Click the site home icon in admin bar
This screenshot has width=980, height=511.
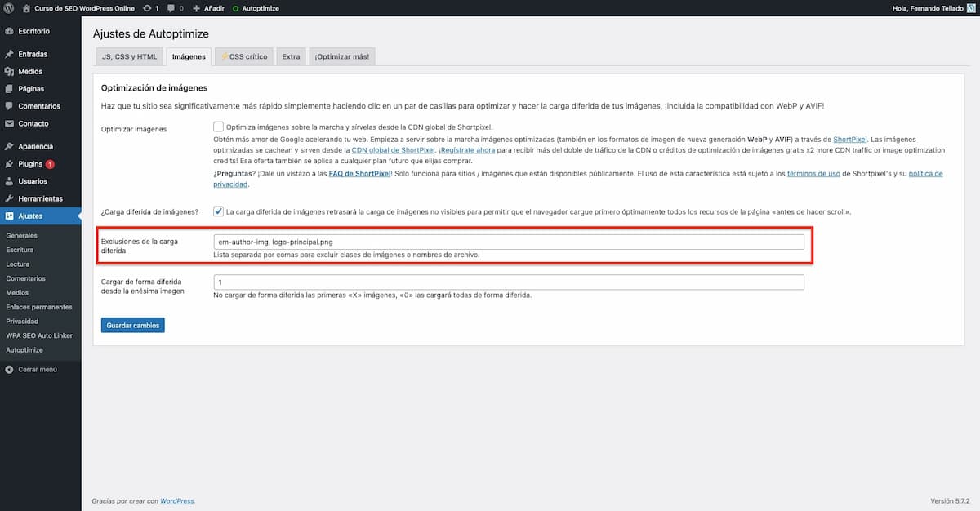click(27, 8)
